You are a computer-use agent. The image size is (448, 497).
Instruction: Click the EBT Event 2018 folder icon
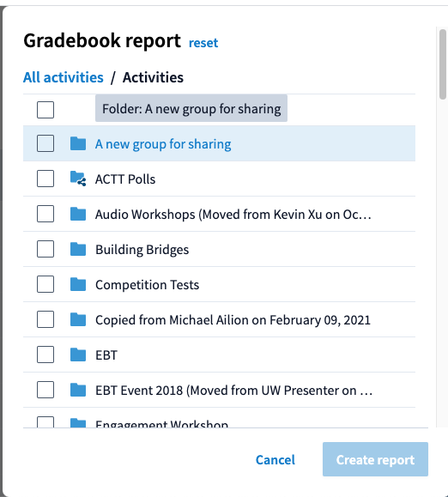tap(78, 390)
